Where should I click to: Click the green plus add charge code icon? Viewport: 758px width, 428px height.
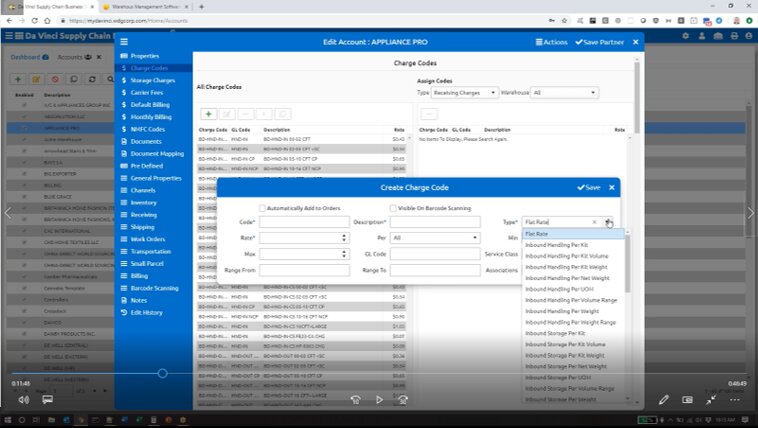click(x=209, y=115)
